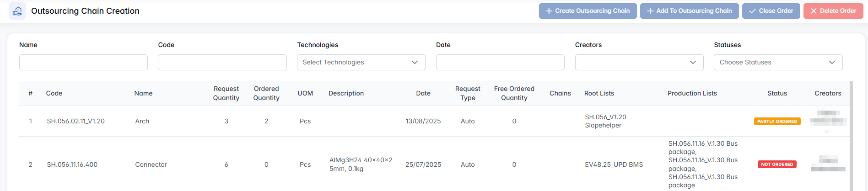Click X icon on Delete Order

tap(814, 11)
